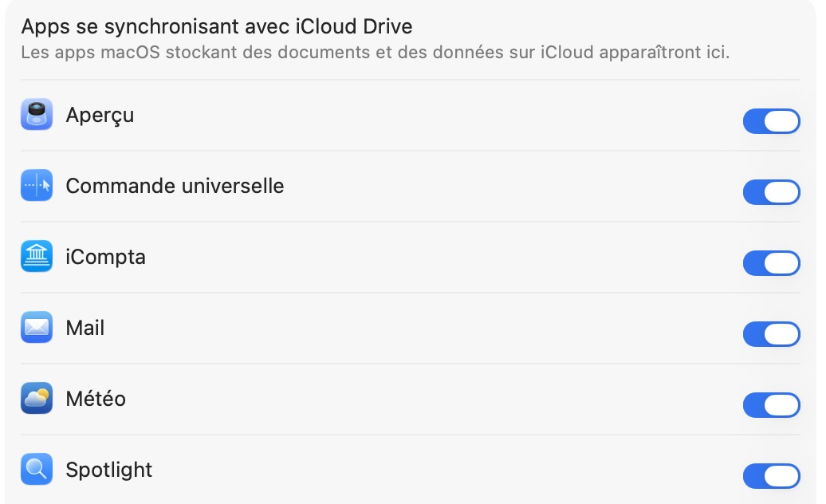Switch off Mail iCloud syncing
The image size is (826, 504).
[771, 334]
